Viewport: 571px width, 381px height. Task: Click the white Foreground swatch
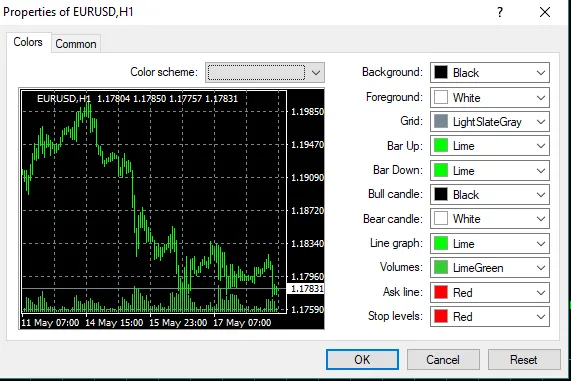(x=441, y=97)
